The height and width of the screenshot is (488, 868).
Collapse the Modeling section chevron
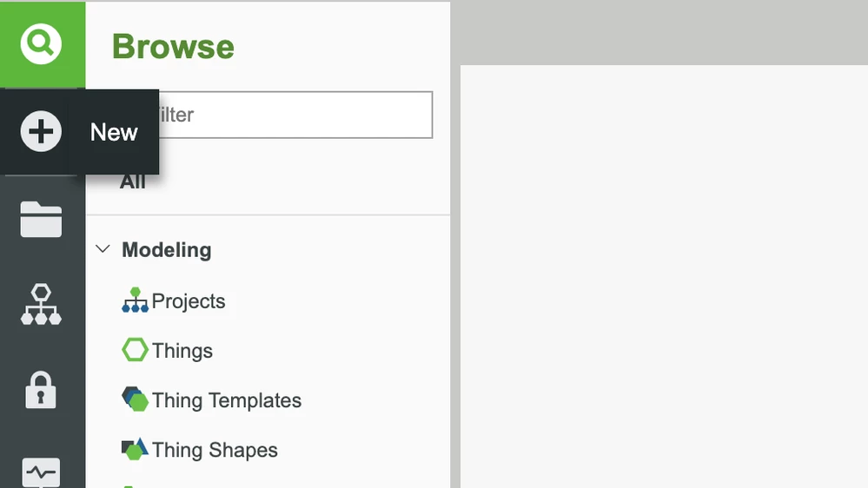pos(103,250)
